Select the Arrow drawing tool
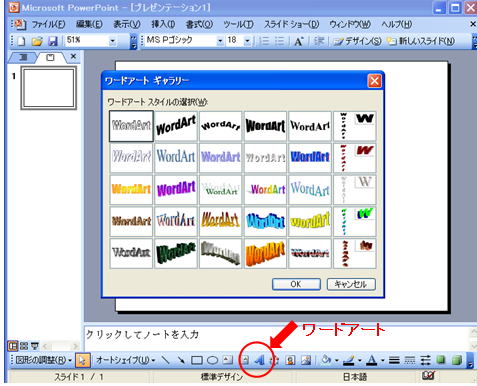 [x=181, y=360]
